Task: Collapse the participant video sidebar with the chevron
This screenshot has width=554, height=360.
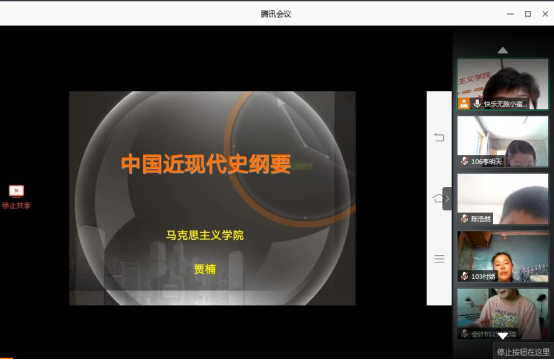Action: (x=447, y=199)
